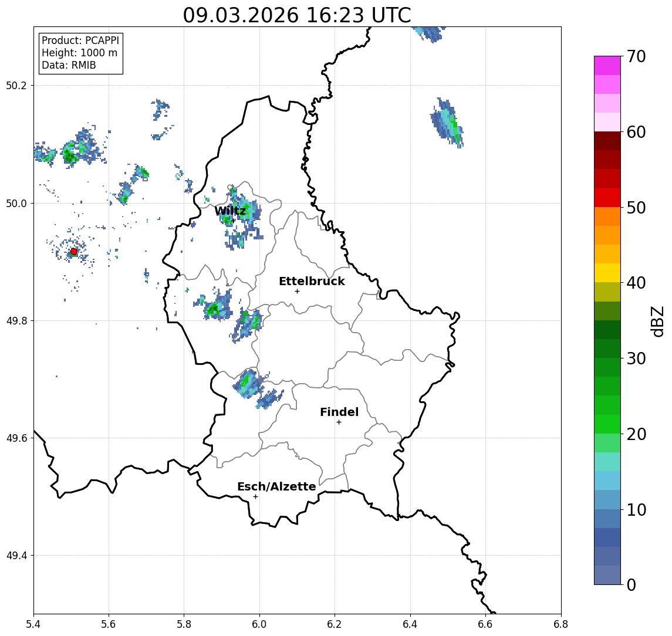Click the colorbar tick label 10
Viewport: 672px width, 636px height.
[x=636, y=510]
